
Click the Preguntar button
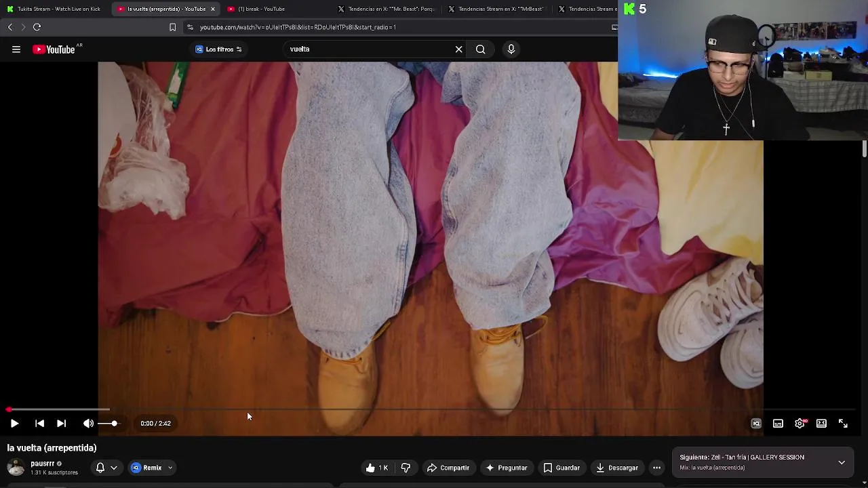pyautogui.click(x=506, y=468)
